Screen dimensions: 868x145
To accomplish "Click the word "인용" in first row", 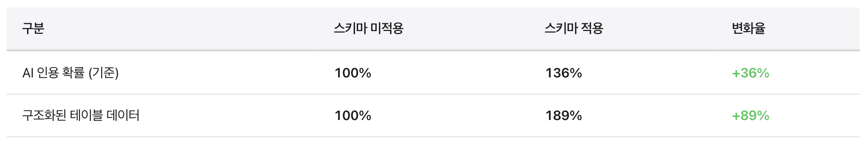I will click(x=48, y=73).
